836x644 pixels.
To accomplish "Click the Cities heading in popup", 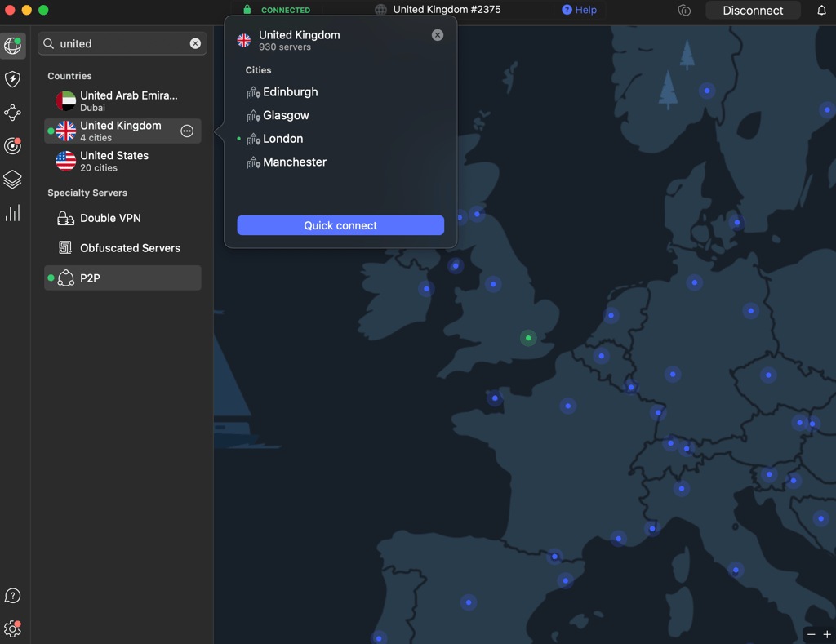I will (x=258, y=70).
